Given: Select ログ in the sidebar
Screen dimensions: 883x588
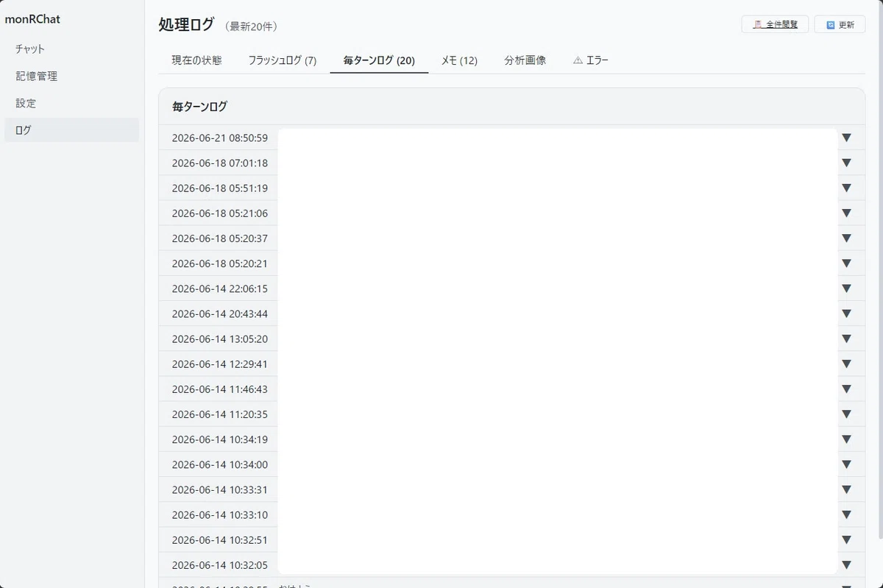Looking at the screenshot, I should click(x=71, y=130).
